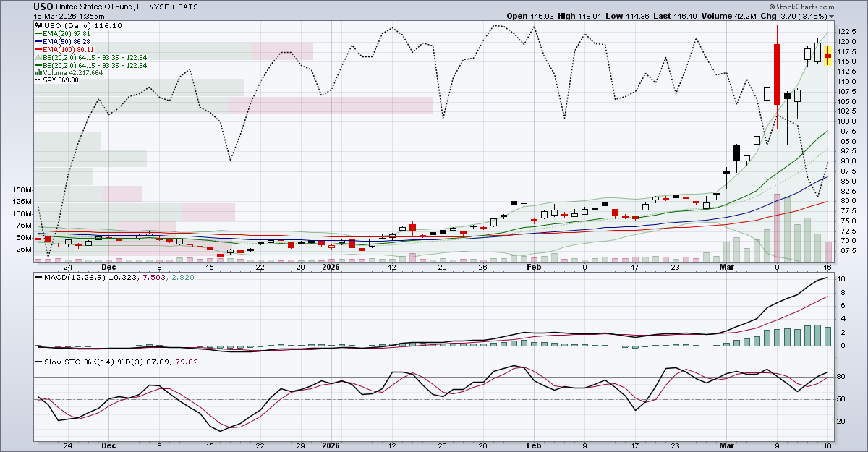This screenshot has height=452, width=868.
Task: Click the blue EMA(50) line swatch
Action: pos(37,41)
